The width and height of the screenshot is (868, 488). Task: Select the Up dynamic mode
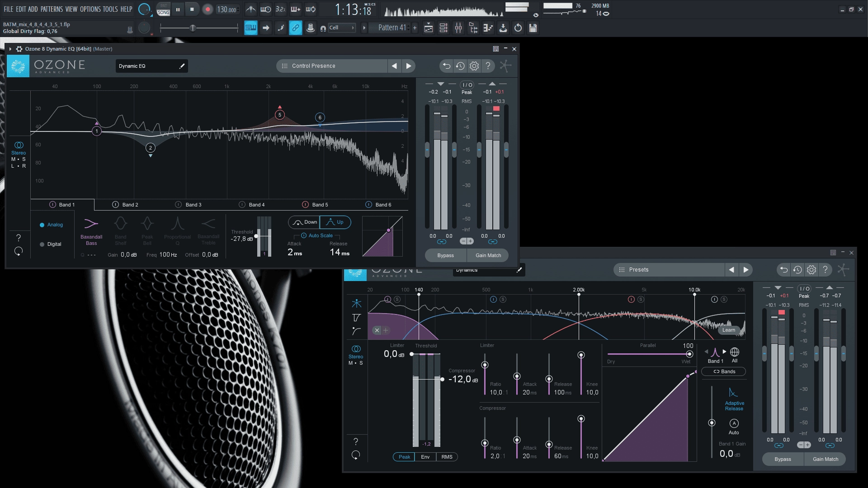click(x=335, y=222)
